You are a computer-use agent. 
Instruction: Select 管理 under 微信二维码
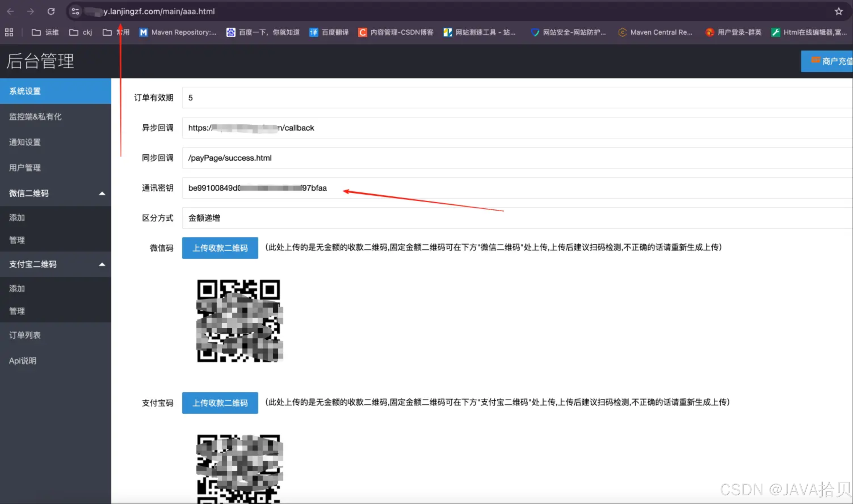click(x=56, y=240)
